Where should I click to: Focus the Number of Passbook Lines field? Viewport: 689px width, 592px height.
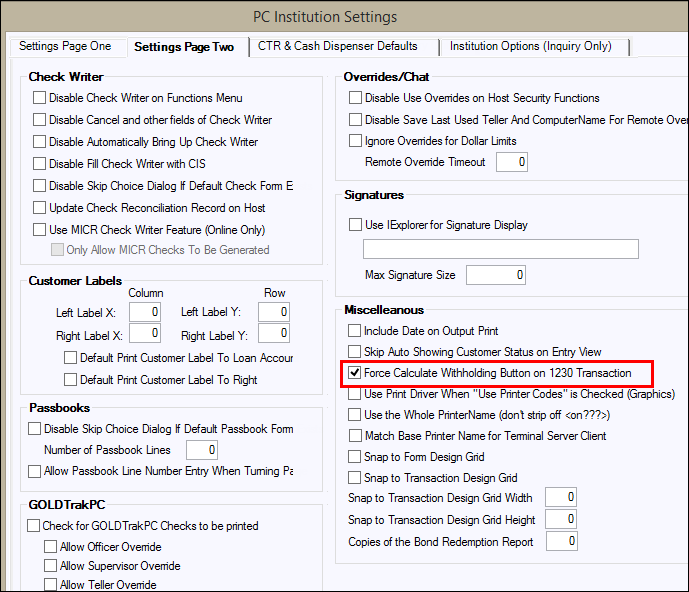tap(202, 450)
